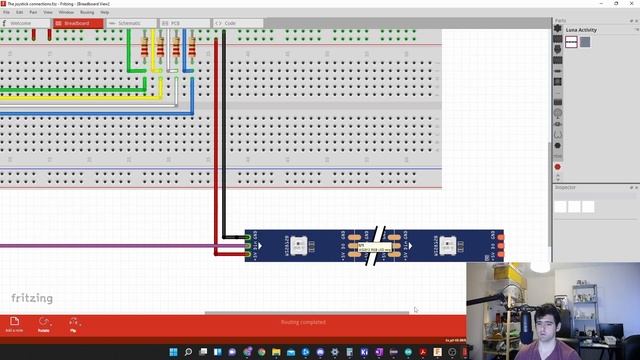
Task: Select the red circle parts bin icon
Action: pos(558,167)
